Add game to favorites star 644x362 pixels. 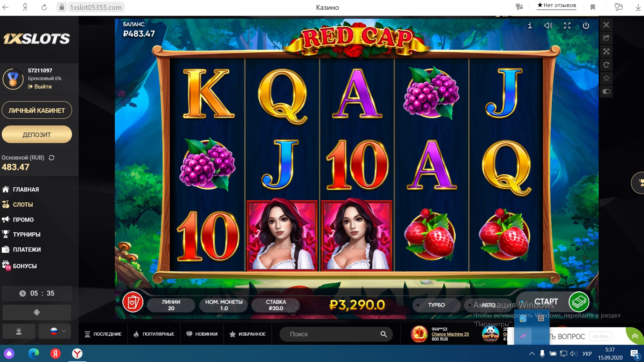click(606, 78)
